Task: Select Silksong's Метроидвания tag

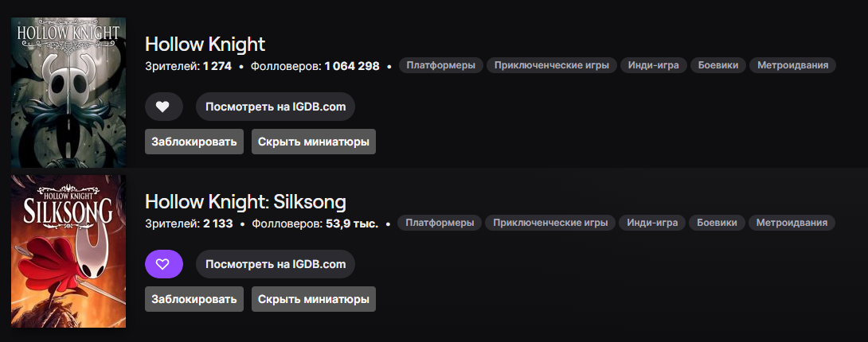Action: click(x=792, y=223)
